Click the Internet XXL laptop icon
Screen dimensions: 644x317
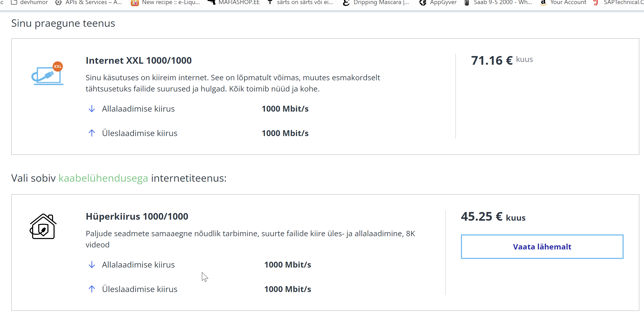click(x=47, y=73)
